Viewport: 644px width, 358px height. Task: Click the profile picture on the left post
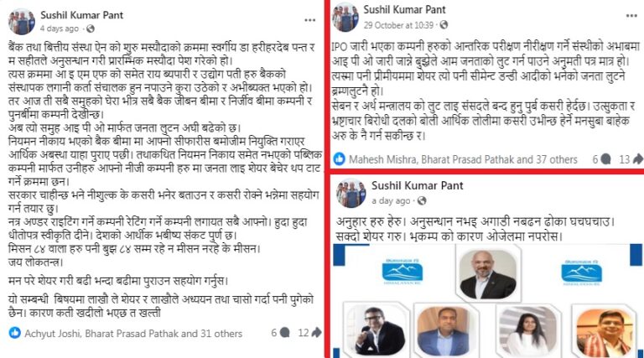22,21
